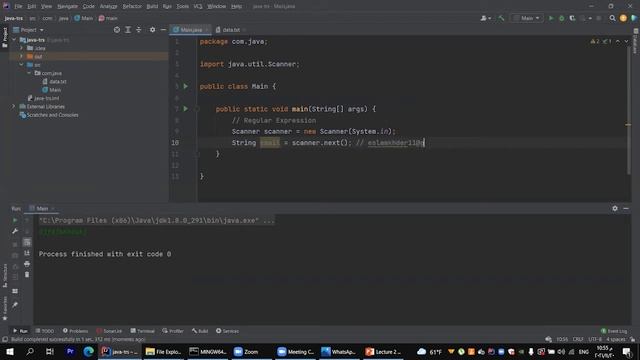This screenshot has height=360, width=640.
Task: Open Run tool window settings gear
Action: pos(615,208)
